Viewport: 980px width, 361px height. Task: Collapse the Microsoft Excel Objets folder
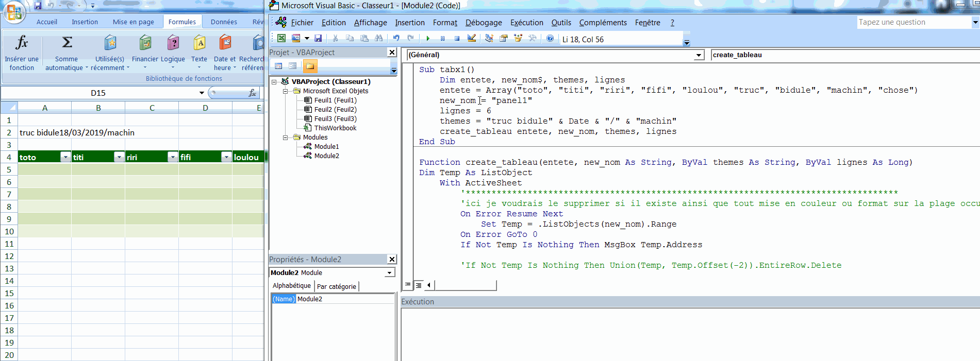pos(286,91)
